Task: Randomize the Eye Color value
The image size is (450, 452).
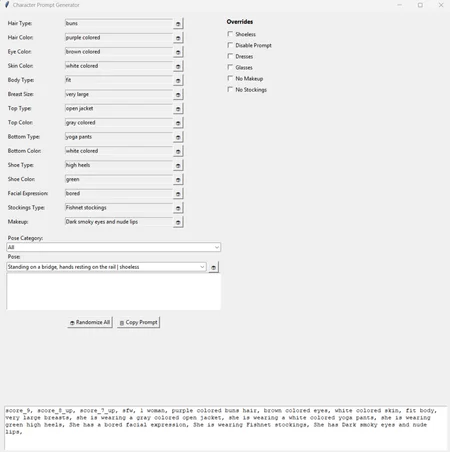Action: [178, 52]
